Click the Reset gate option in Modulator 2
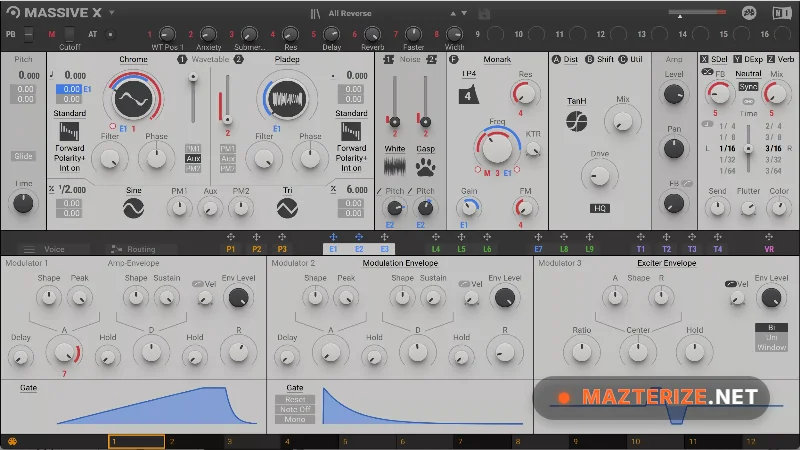The width and height of the screenshot is (800, 450). [295, 399]
